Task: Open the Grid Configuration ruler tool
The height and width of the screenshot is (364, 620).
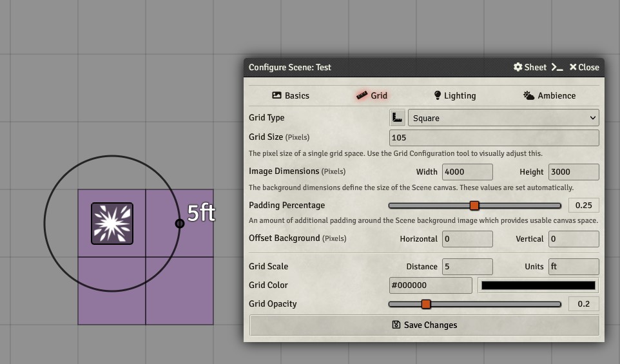Action: 397,118
